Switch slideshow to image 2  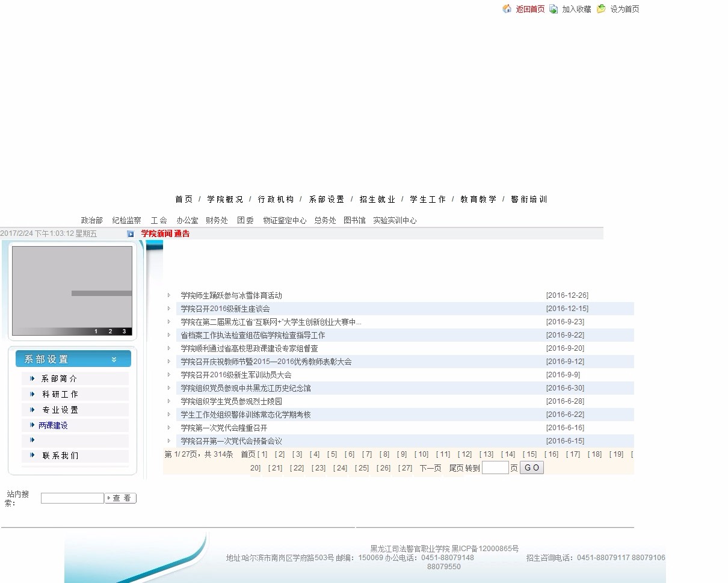[110, 332]
